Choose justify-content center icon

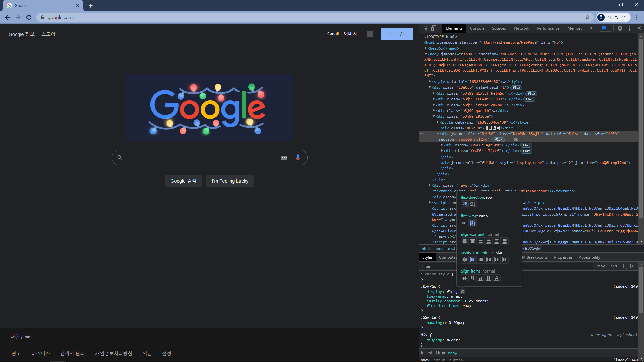[465, 260]
